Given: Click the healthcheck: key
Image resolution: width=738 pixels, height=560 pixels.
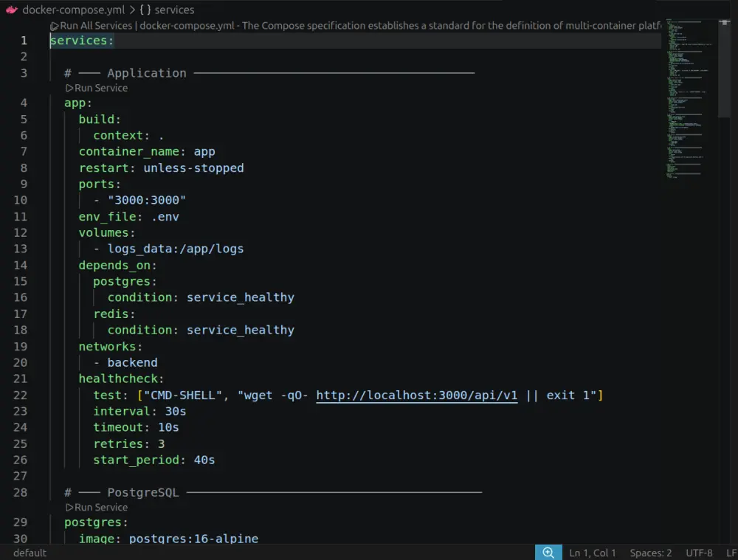Looking at the screenshot, I should (x=122, y=378).
